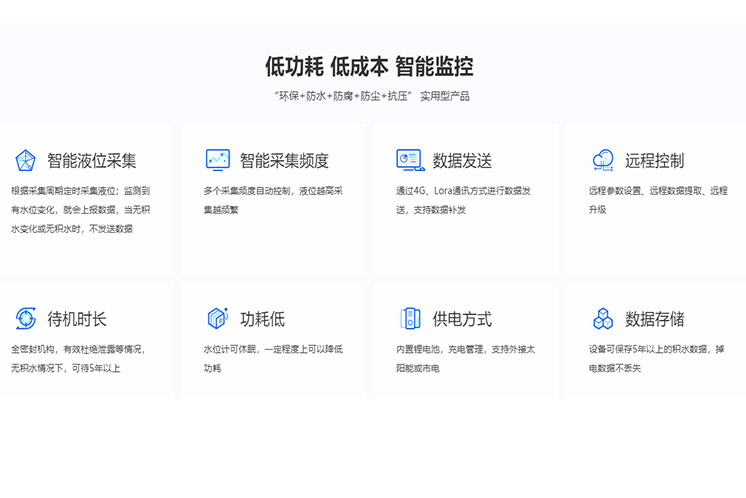Viewport: 746px width, 498px height.
Task: Click the cloud icon beside 远程控制
Action: pyautogui.click(x=603, y=160)
